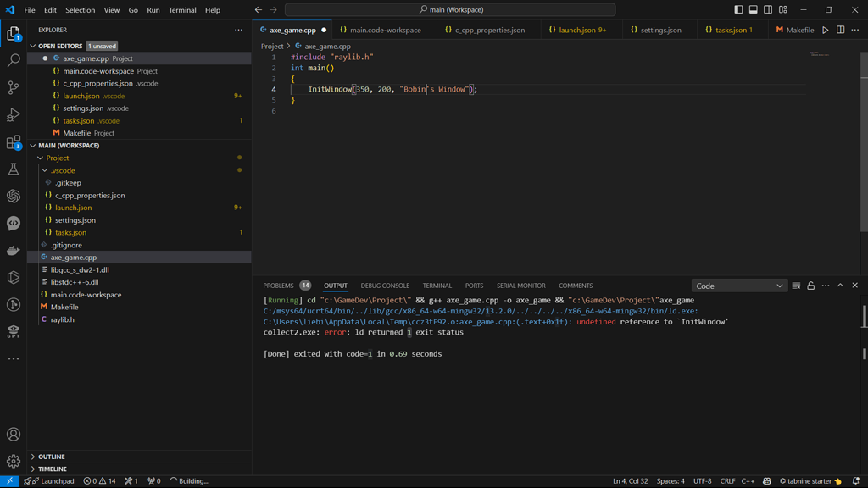This screenshot has width=868, height=488.
Task: Open the Docker view in activity bar
Action: [14, 251]
